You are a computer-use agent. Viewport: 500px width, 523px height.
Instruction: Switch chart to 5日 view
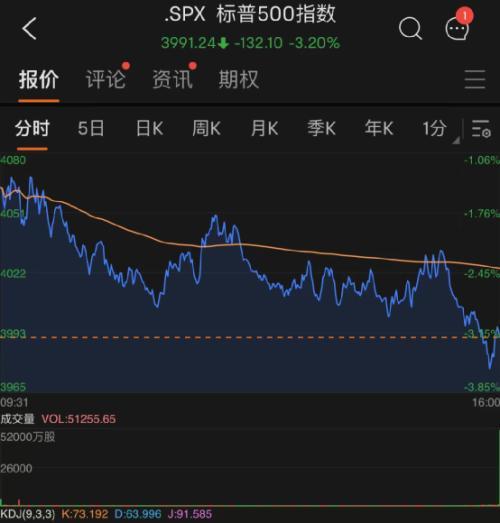point(91,128)
